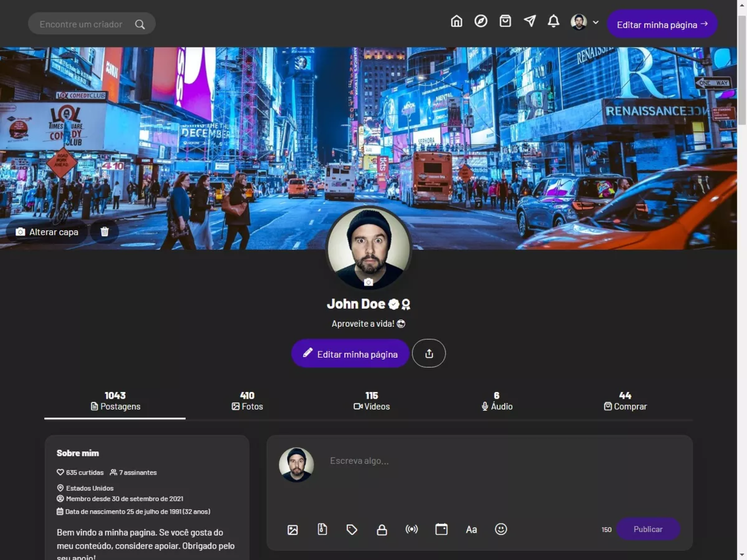Screen dimensions: 747x560
Task: Open the explore compass icon
Action: pyautogui.click(x=481, y=21)
